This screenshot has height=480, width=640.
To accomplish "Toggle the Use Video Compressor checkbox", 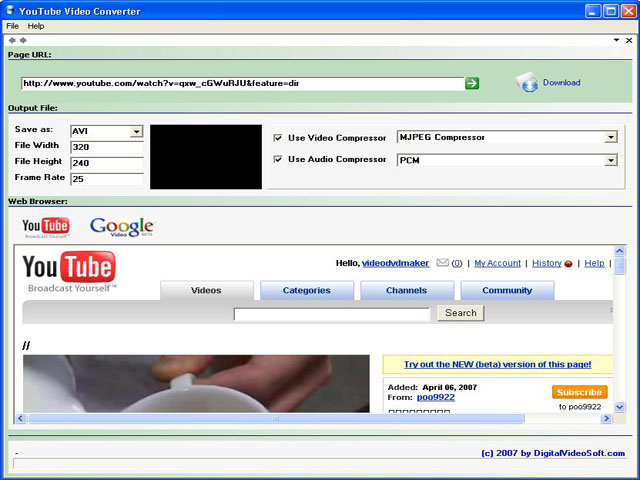I will [278, 138].
